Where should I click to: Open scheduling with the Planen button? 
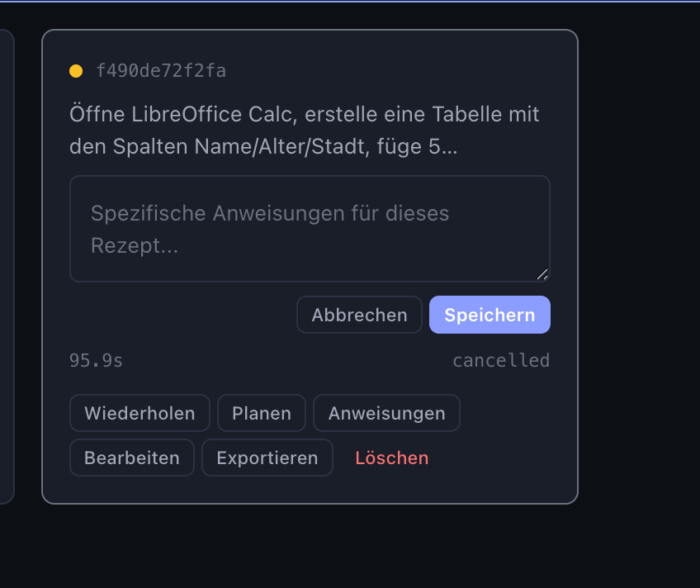point(262,413)
